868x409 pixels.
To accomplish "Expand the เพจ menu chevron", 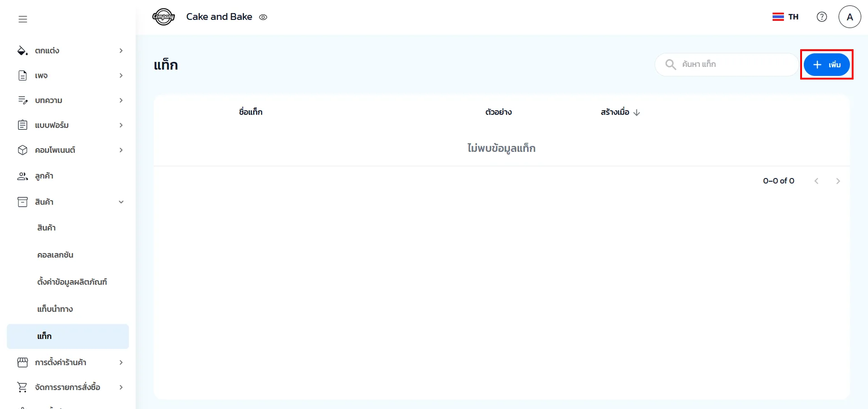I will [121, 75].
